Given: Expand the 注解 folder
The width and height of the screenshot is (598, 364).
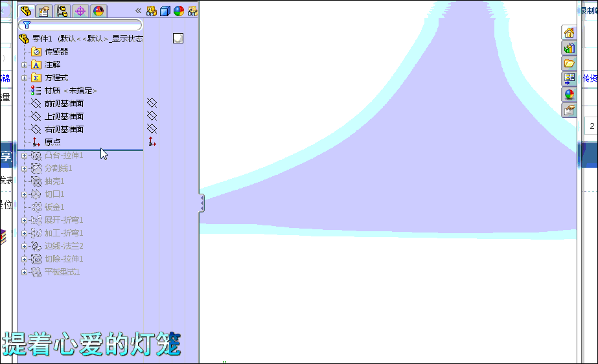Looking at the screenshot, I should tap(24, 65).
